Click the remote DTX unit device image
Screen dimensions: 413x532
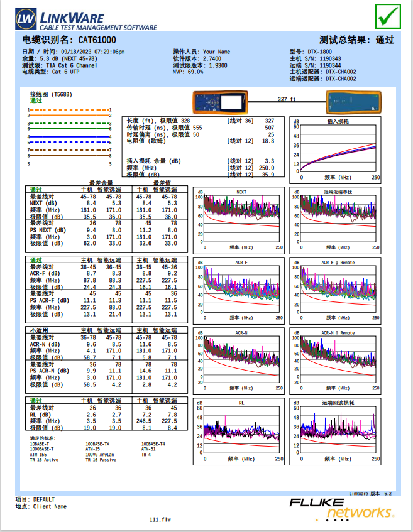click(353, 102)
